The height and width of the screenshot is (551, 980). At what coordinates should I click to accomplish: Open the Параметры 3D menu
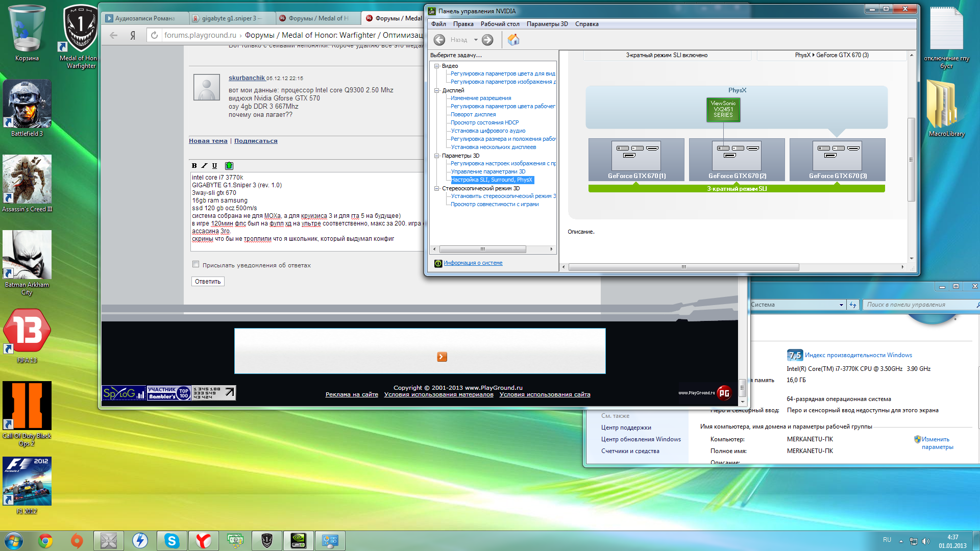tap(547, 24)
